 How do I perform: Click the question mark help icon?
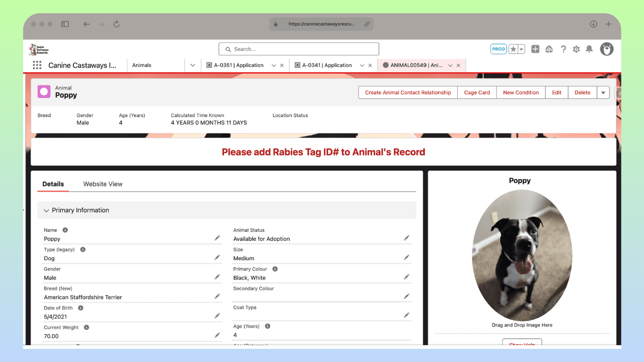pos(563,49)
